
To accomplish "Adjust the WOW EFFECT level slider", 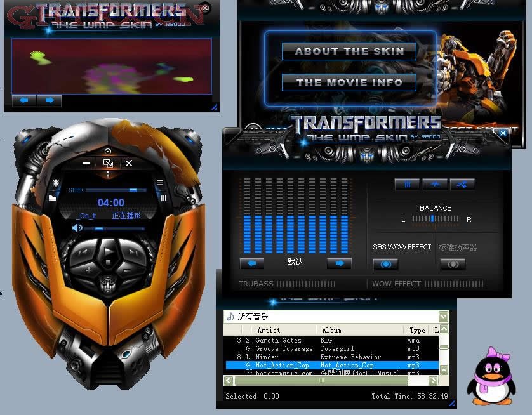I will click(x=454, y=284).
